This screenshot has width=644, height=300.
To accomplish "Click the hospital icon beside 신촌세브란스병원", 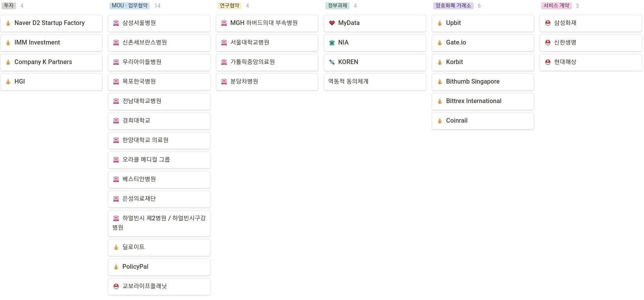I will [116, 43].
